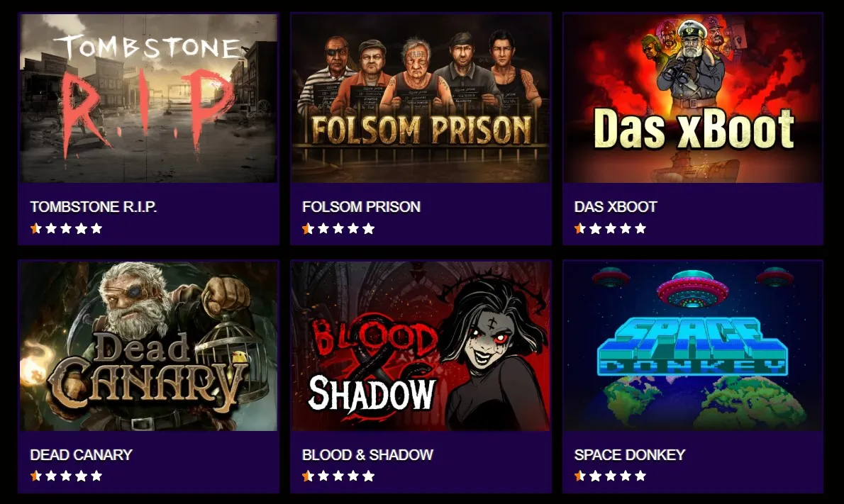
Task: Click the TOMBSTONE R.I.P. title link
Action: tap(94, 206)
